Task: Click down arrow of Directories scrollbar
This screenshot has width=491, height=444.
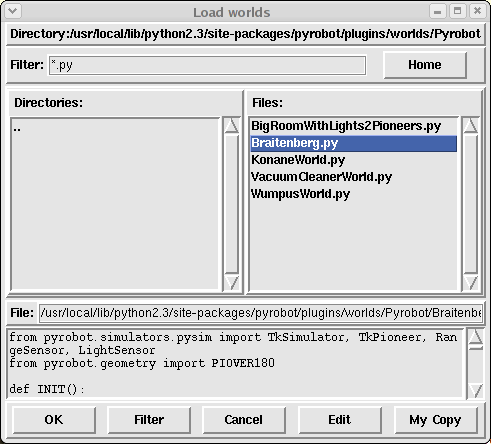Action: click(232, 283)
